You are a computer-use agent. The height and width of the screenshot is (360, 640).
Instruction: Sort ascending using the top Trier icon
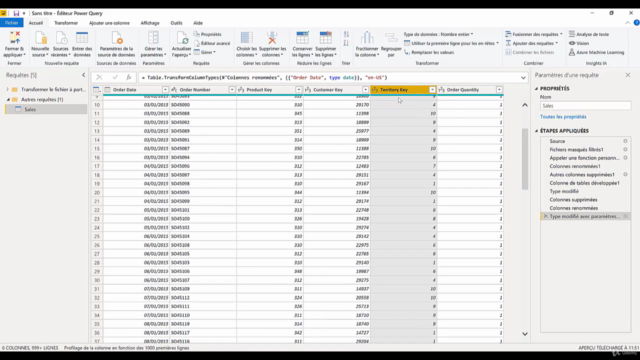point(346,34)
